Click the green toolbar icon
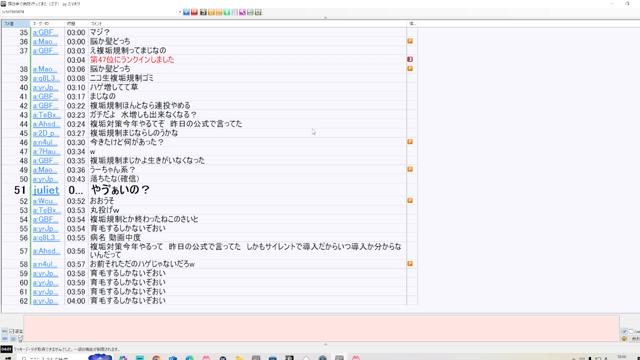The width and height of the screenshot is (640, 360). [x=227, y=12]
